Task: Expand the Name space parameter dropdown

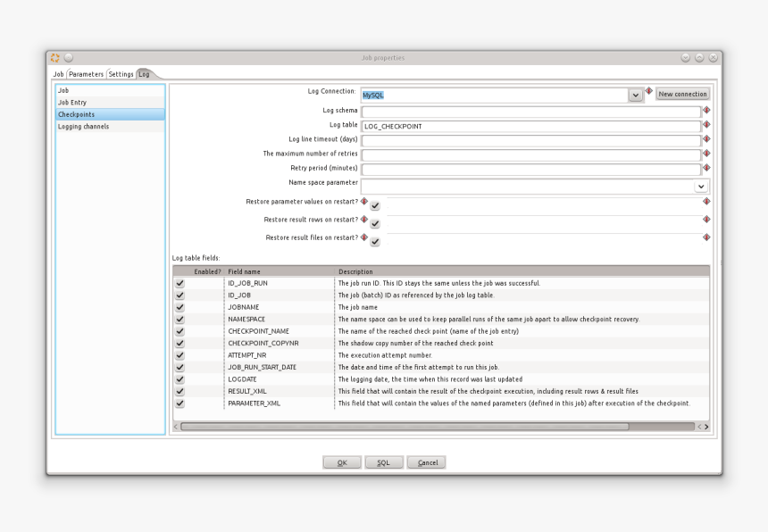Action: click(x=701, y=187)
